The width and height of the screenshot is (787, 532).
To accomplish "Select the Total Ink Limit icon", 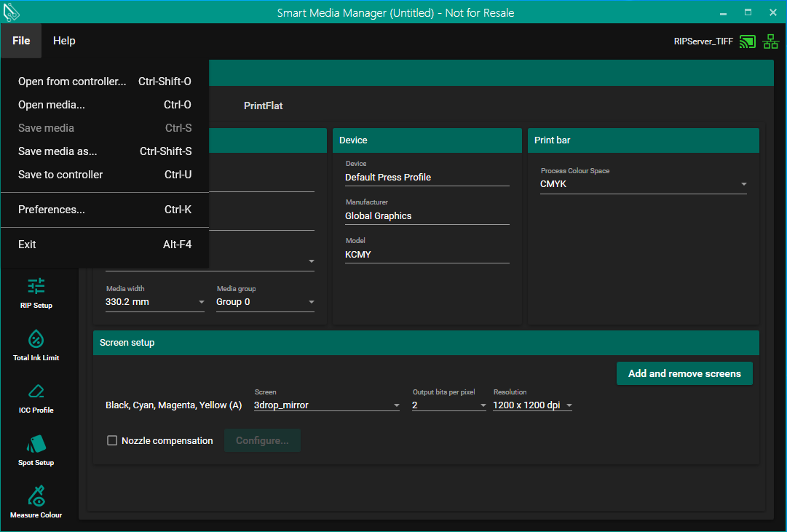I will click(x=36, y=345).
